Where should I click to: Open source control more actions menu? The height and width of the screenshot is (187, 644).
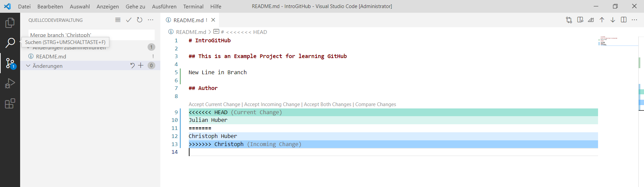point(151,20)
